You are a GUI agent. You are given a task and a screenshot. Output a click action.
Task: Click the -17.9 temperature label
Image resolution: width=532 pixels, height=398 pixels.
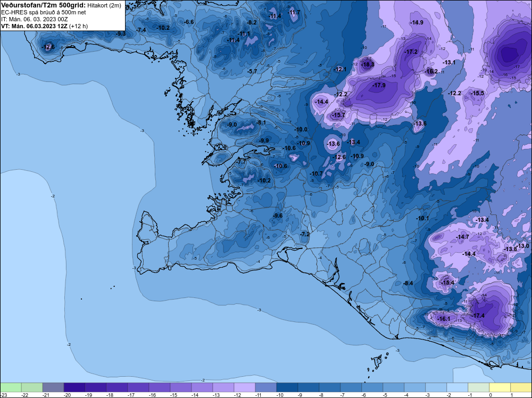point(379,85)
